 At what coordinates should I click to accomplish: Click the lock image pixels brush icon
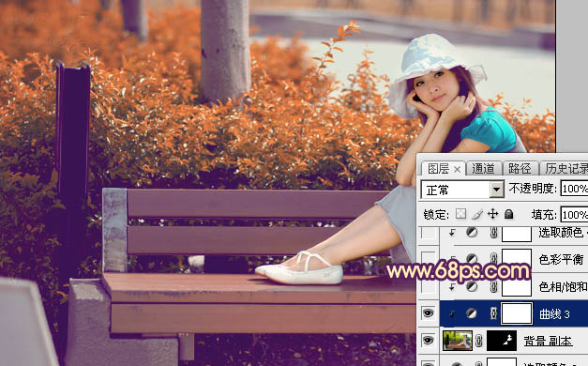pyautogui.click(x=477, y=214)
